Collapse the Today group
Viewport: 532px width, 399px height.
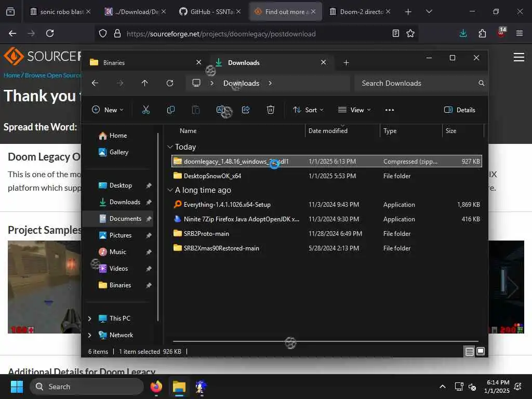point(170,147)
